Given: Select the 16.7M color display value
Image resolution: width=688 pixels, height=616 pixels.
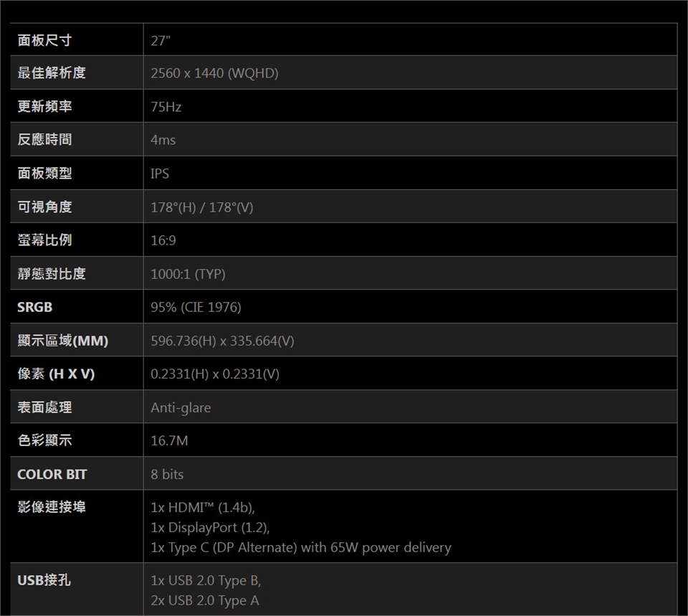Looking at the screenshot, I should click(169, 441).
